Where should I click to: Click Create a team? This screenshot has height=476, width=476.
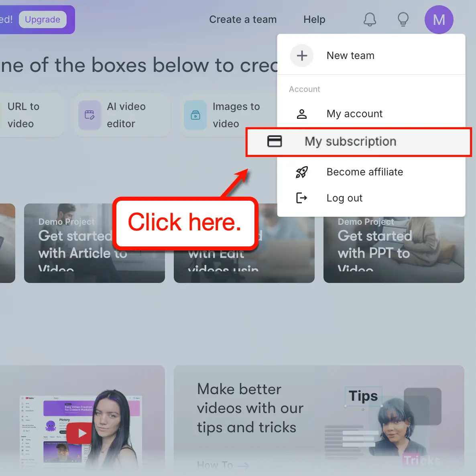point(243,19)
